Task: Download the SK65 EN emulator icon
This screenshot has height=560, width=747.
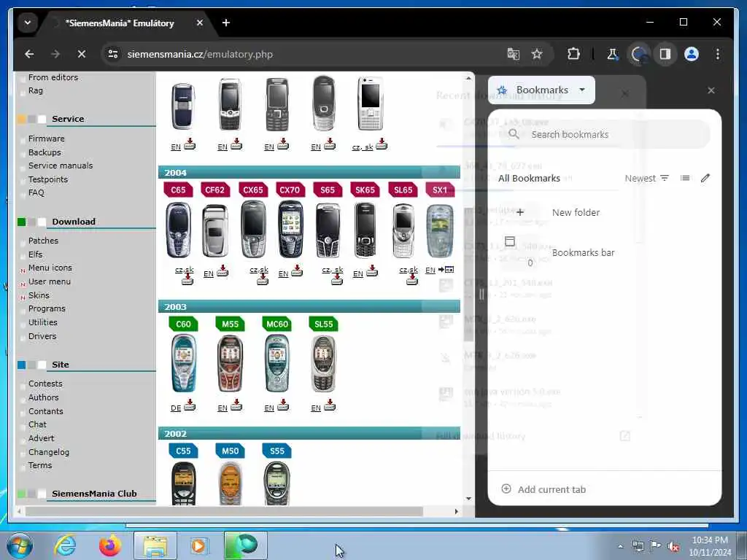Action: pos(372,271)
